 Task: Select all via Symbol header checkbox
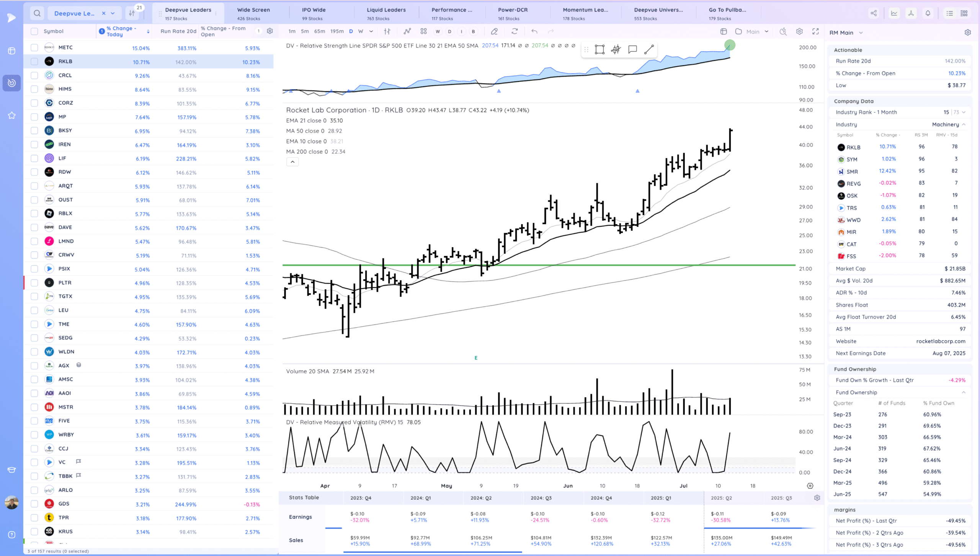coord(34,31)
